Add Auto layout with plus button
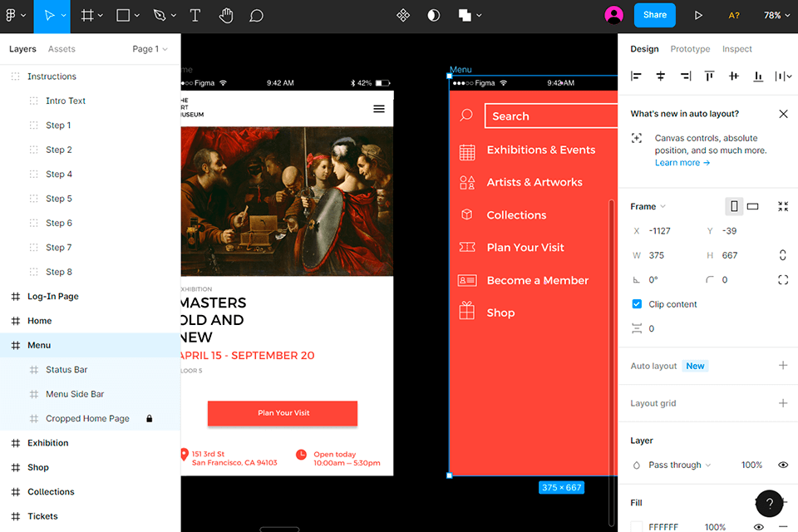Screen dimensions: 798x532 783,366
